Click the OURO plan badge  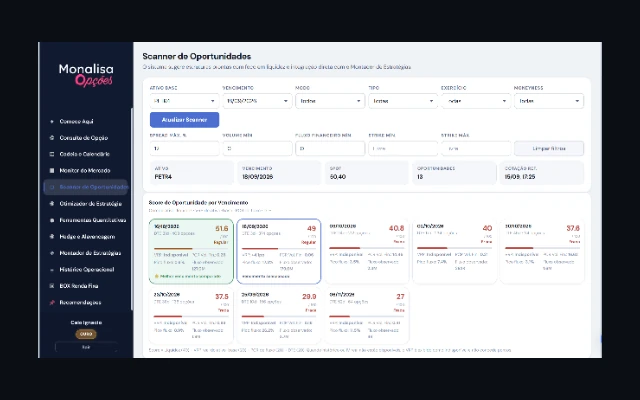[86, 334]
